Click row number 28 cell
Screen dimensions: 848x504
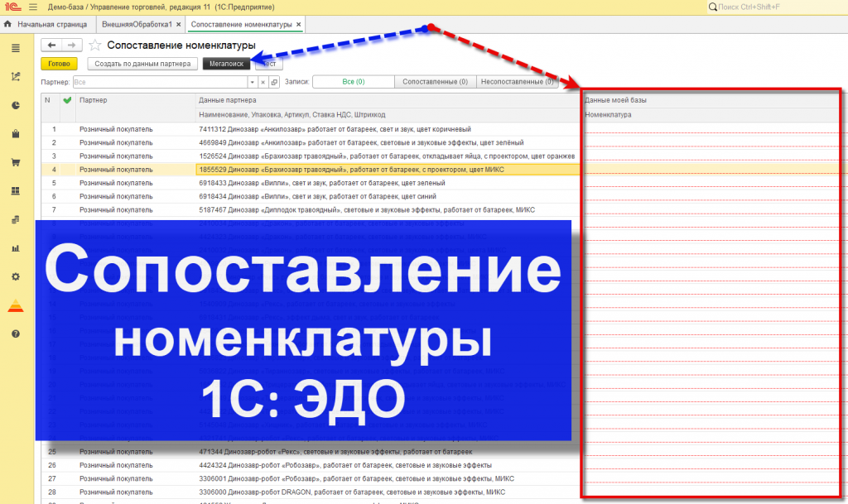(52, 492)
